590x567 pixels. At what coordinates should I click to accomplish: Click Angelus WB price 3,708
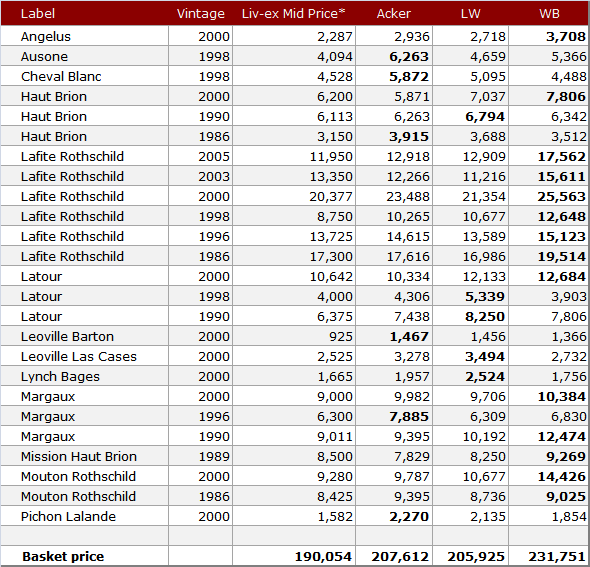pos(566,36)
